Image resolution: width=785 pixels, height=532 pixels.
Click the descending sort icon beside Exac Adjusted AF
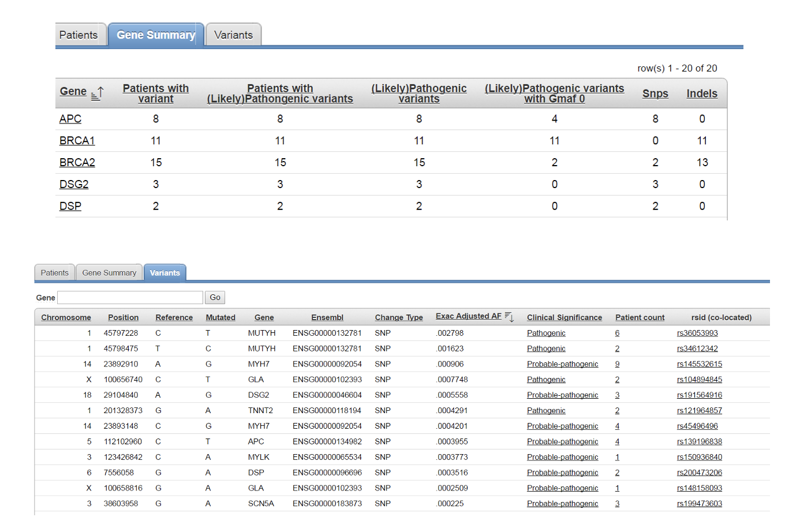click(509, 316)
